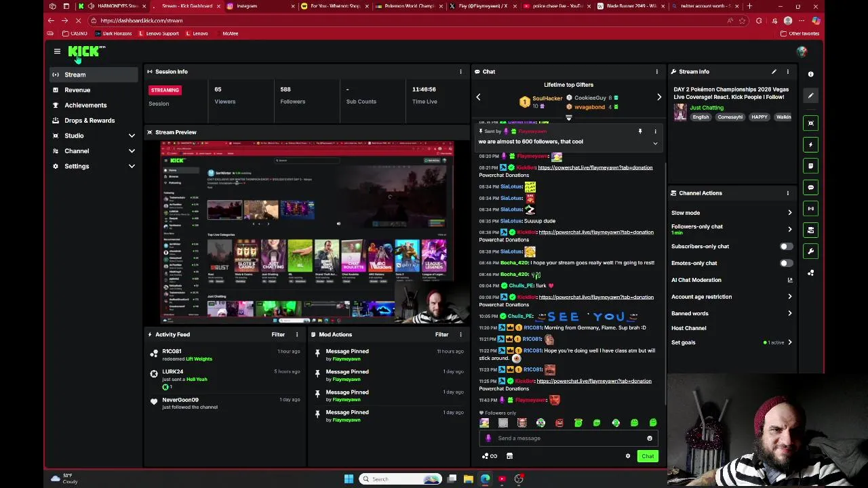Click the browser address bar URL

(x=141, y=20)
